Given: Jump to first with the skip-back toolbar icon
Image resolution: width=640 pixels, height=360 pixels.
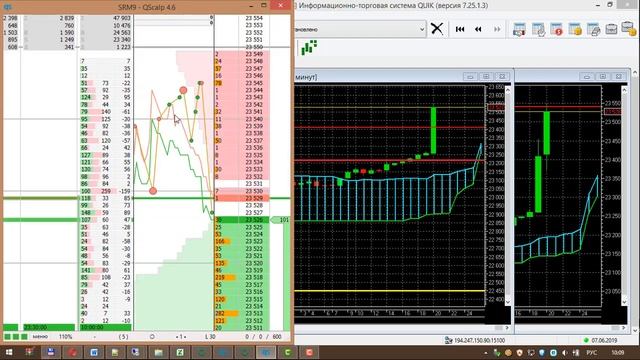Looking at the screenshot, I should [460, 29].
